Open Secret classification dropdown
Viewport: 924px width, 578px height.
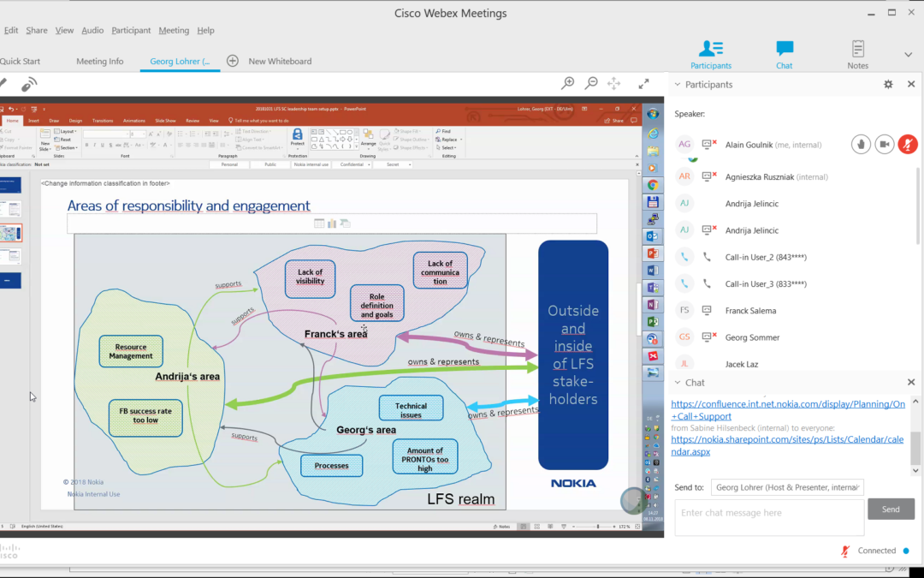point(394,164)
